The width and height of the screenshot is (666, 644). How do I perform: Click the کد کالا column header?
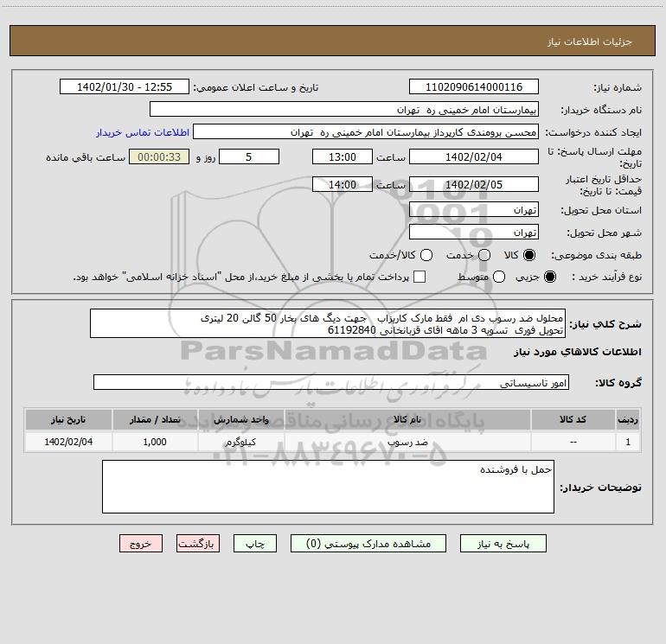[573, 419]
